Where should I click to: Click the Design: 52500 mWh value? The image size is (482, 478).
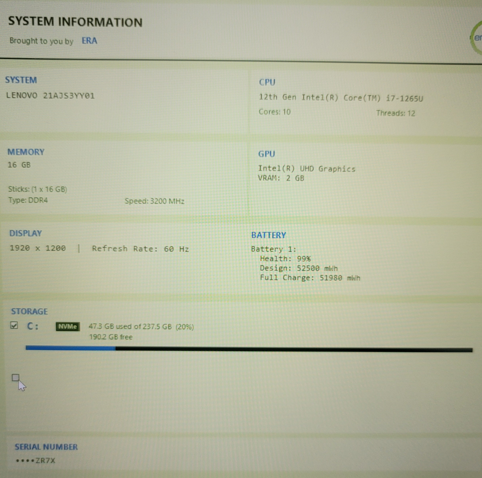pos(299,268)
